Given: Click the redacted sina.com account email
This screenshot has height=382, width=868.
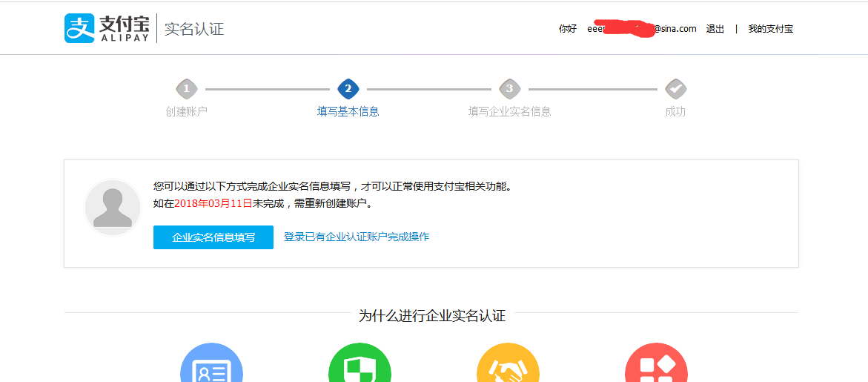Looking at the screenshot, I should [x=641, y=29].
